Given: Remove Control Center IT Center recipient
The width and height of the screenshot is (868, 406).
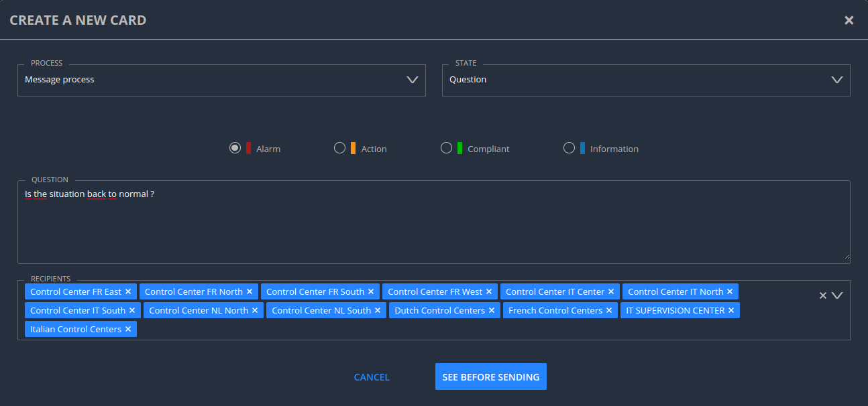Looking at the screenshot, I should pyautogui.click(x=610, y=291).
